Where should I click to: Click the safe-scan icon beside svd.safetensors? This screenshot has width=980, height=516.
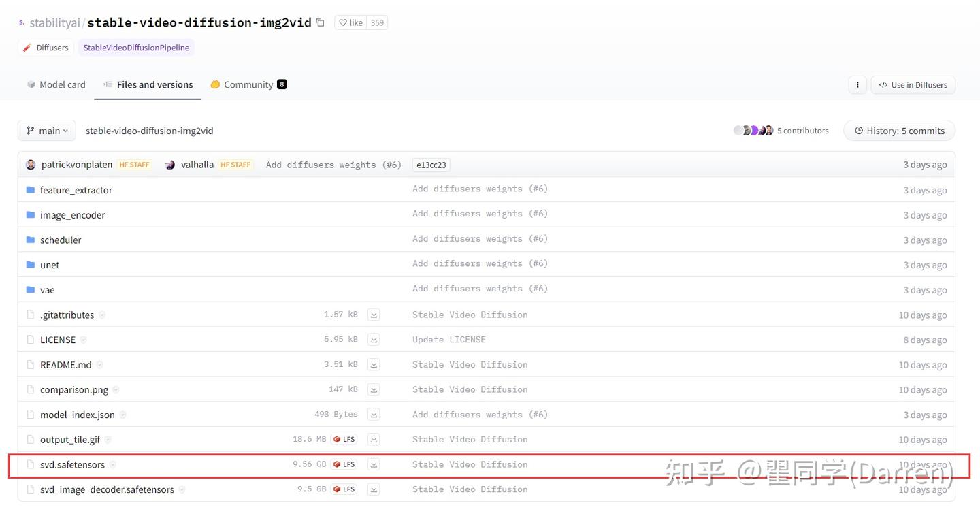pyautogui.click(x=113, y=465)
